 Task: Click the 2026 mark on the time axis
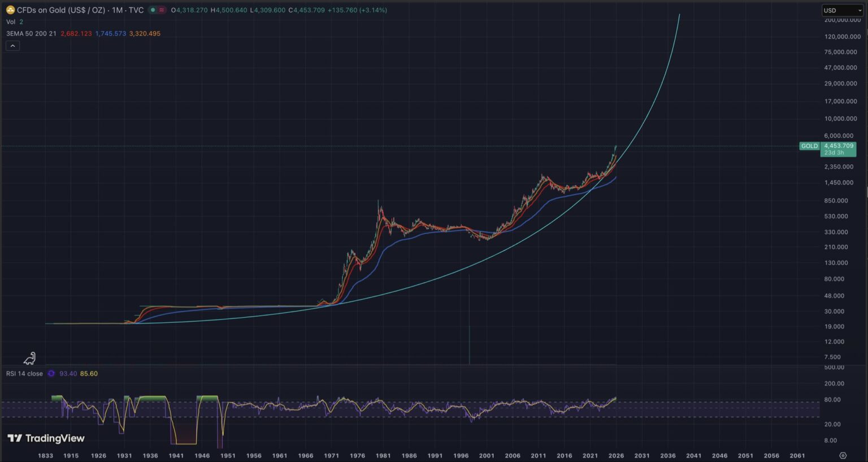pos(616,455)
